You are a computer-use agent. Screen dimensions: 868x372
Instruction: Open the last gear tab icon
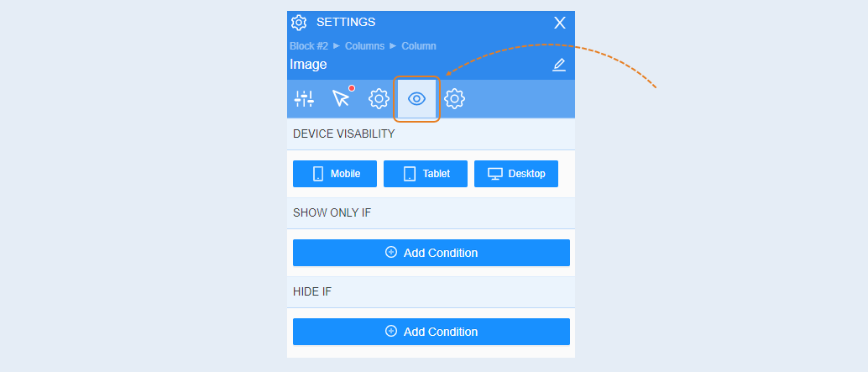(454, 99)
